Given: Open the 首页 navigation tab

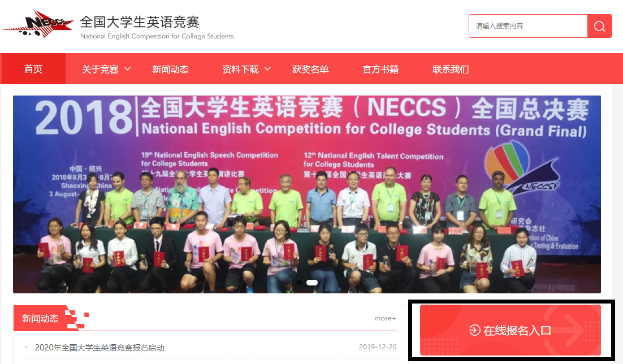Looking at the screenshot, I should pos(33,69).
